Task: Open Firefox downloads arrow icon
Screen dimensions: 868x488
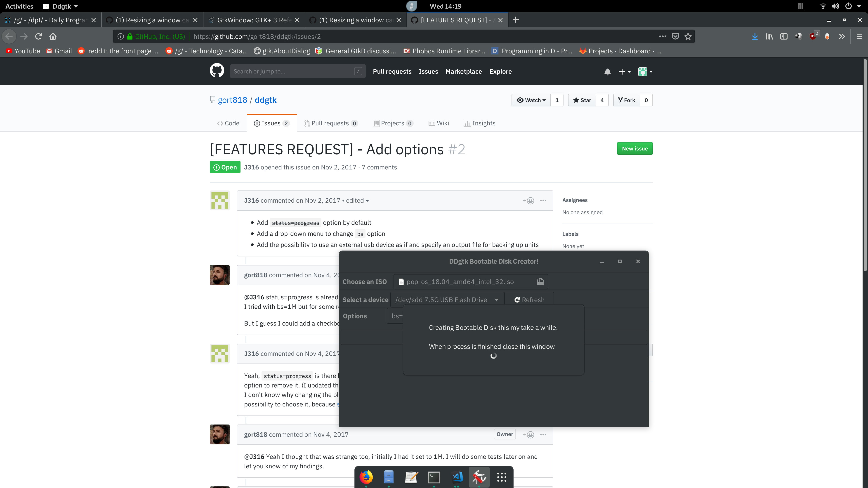Action: [755, 36]
